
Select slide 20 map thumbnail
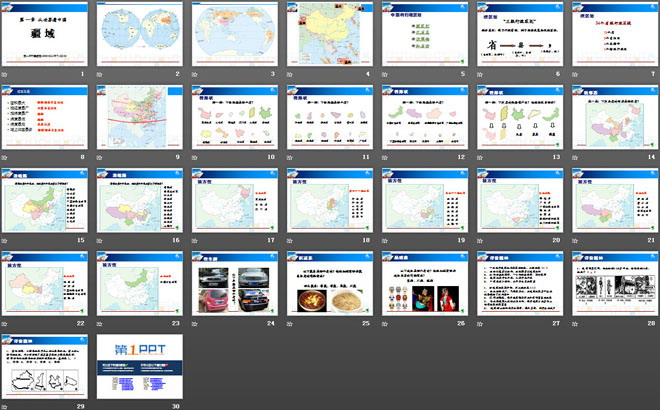pos(520,201)
